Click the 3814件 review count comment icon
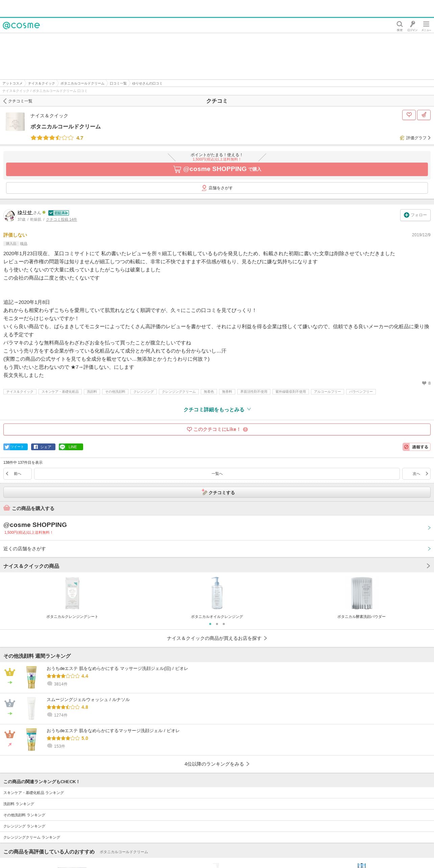Image resolution: width=434 pixels, height=868 pixels. point(50,684)
